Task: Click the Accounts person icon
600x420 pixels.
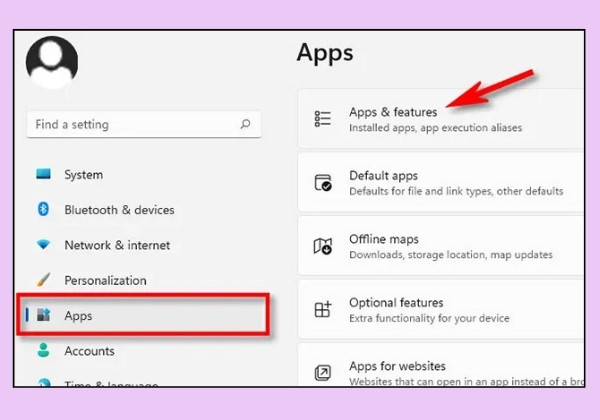Action: (x=43, y=350)
